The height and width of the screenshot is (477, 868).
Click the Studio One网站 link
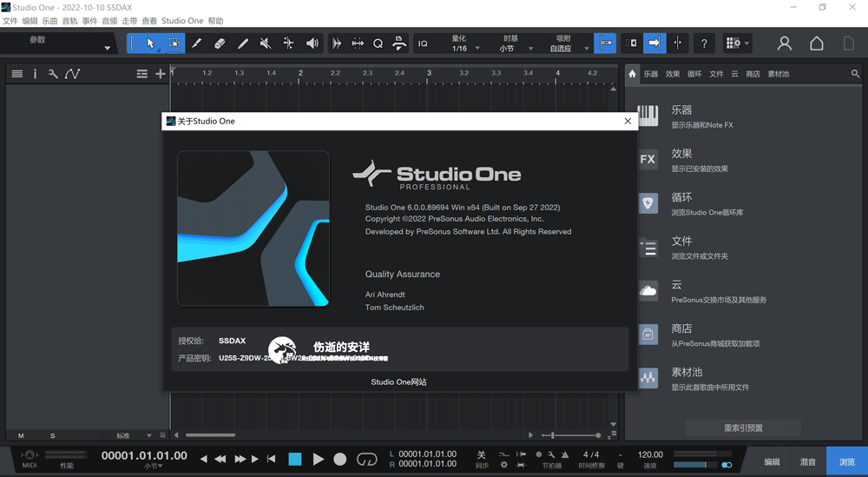(x=398, y=382)
